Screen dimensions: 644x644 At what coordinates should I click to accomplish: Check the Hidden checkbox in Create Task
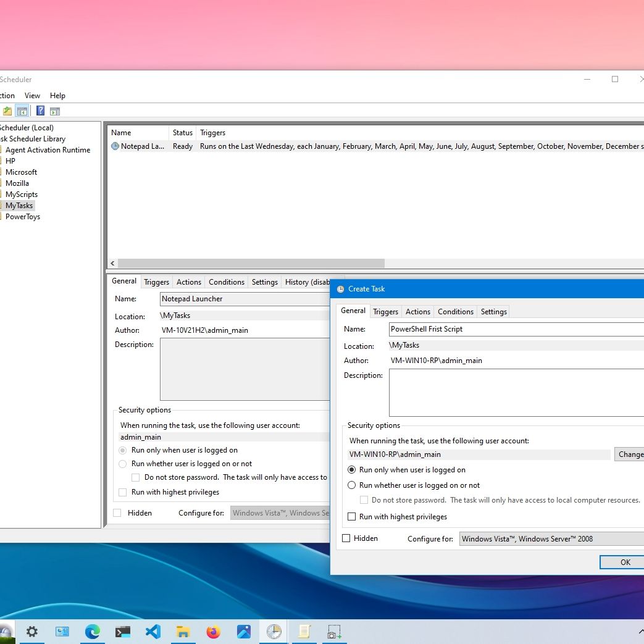(x=346, y=538)
